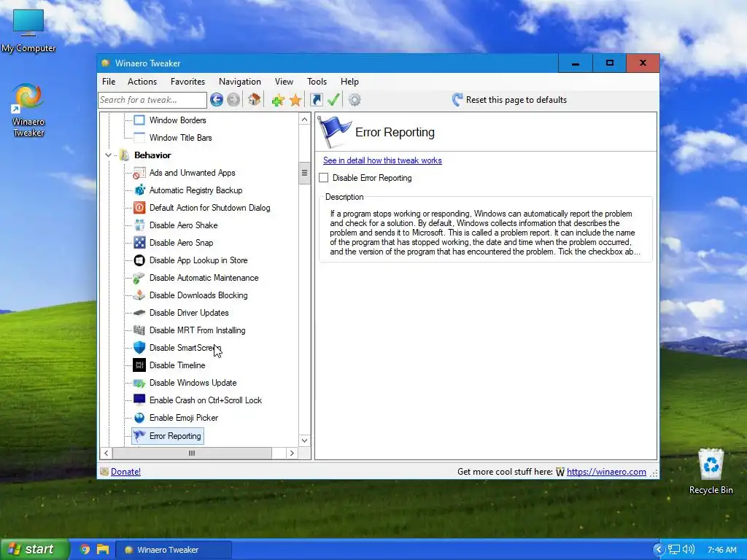Image resolution: width=747 pixels, height=560 pixels.
Task: Click the Disable Driver Updates icon
Action: pyautogui.click(x=139, y=313)
